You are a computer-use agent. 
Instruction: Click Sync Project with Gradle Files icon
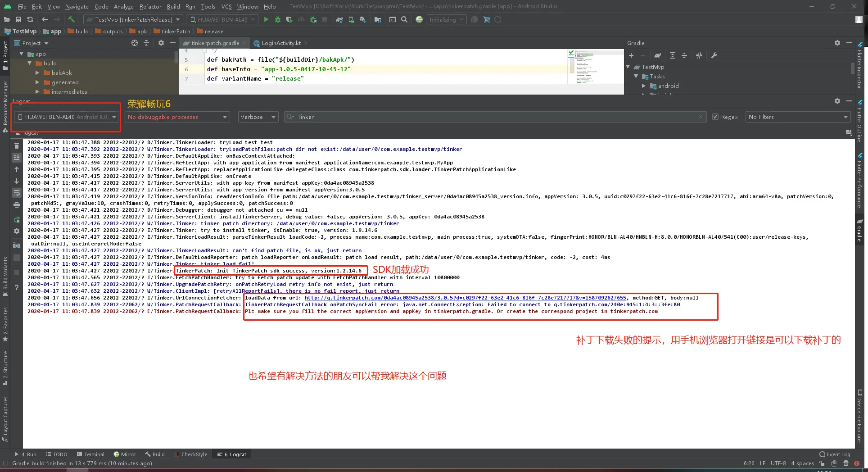click(339, 19)
